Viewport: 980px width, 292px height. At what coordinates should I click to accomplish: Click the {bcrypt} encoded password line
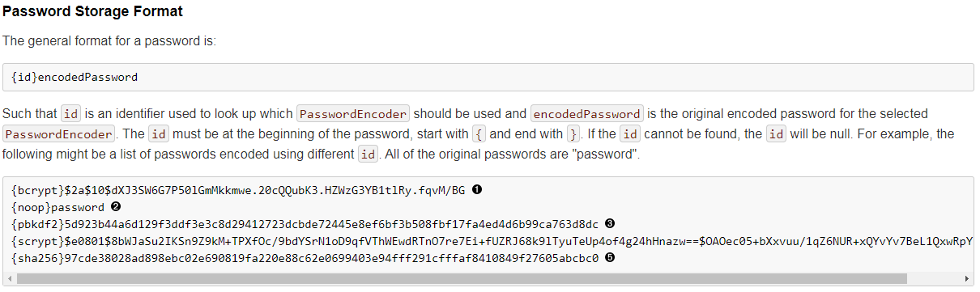pyautogui.click(x=239, y=190)
